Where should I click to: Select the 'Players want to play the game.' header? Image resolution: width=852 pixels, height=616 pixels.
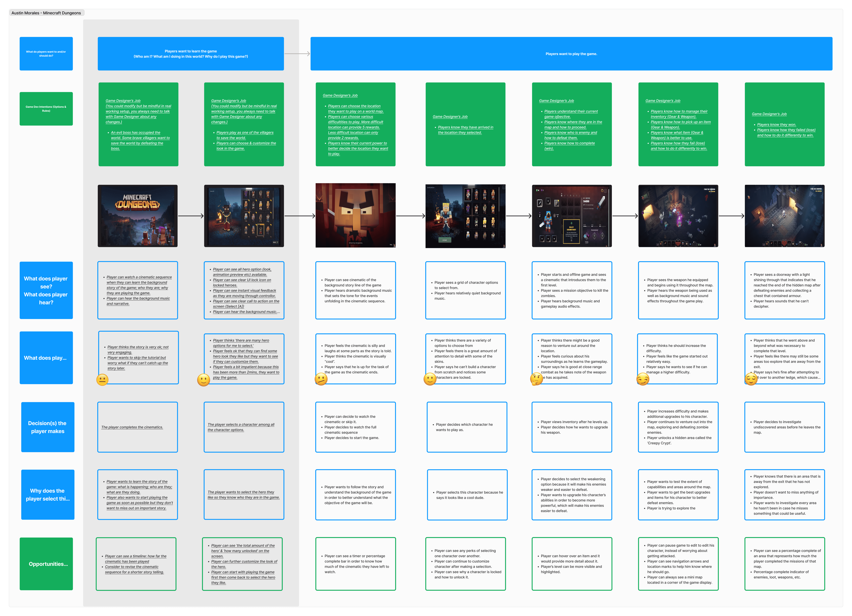tap(571, 54)
